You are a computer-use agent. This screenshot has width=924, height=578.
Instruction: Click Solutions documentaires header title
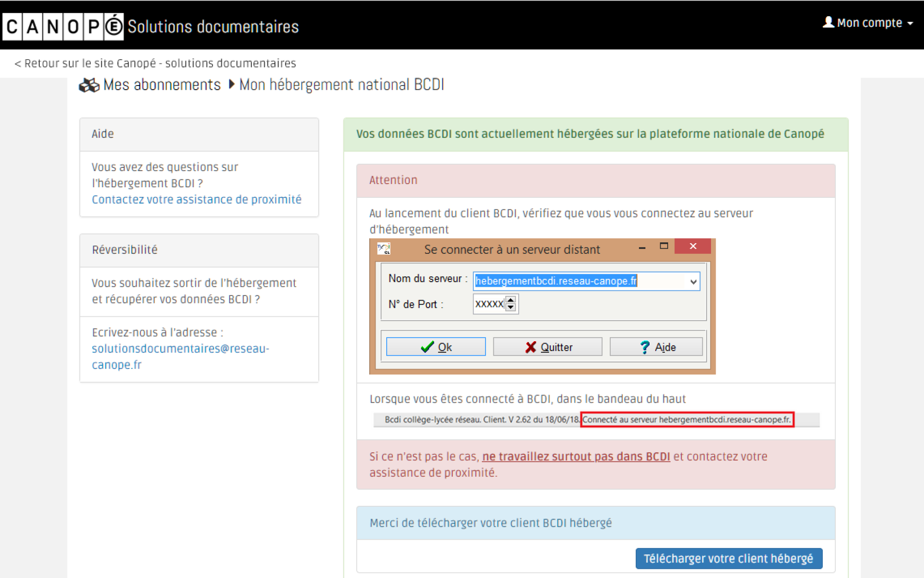(213, 27)
